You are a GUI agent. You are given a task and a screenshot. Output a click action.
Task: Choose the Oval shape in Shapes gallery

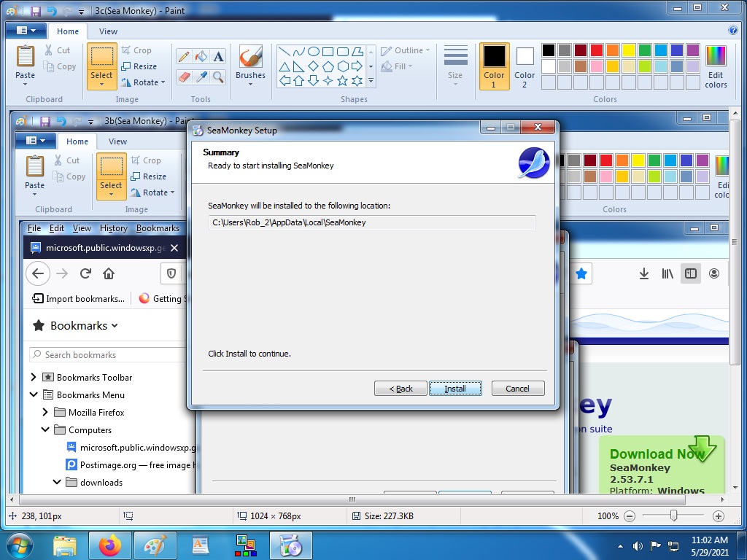pyautogui.click(x=313, y=52)
